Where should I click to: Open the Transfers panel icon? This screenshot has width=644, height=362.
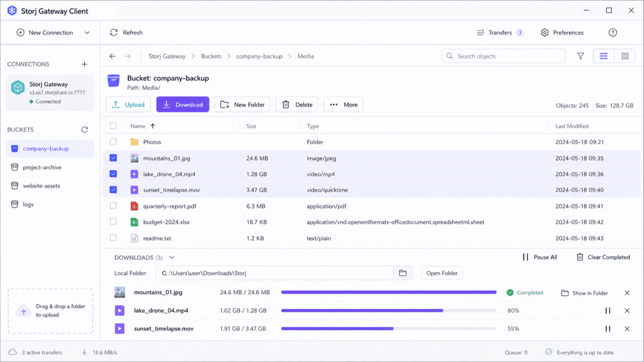(480, 33)
